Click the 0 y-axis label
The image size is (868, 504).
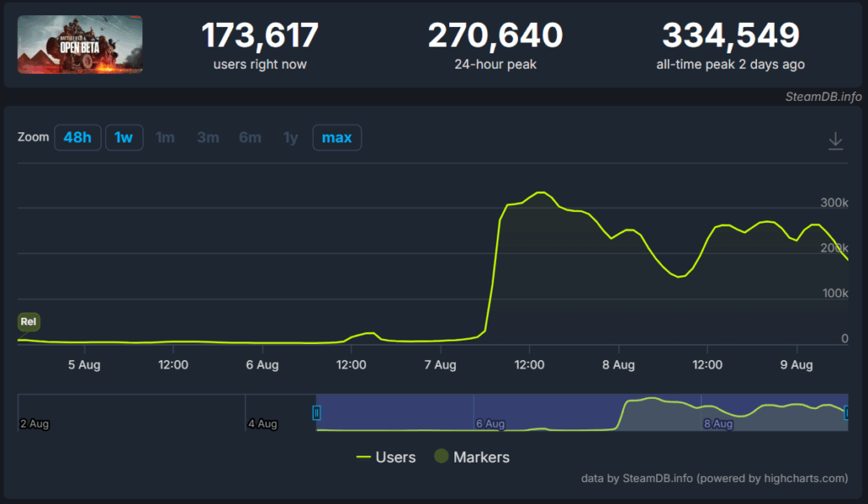pos(844,339)
